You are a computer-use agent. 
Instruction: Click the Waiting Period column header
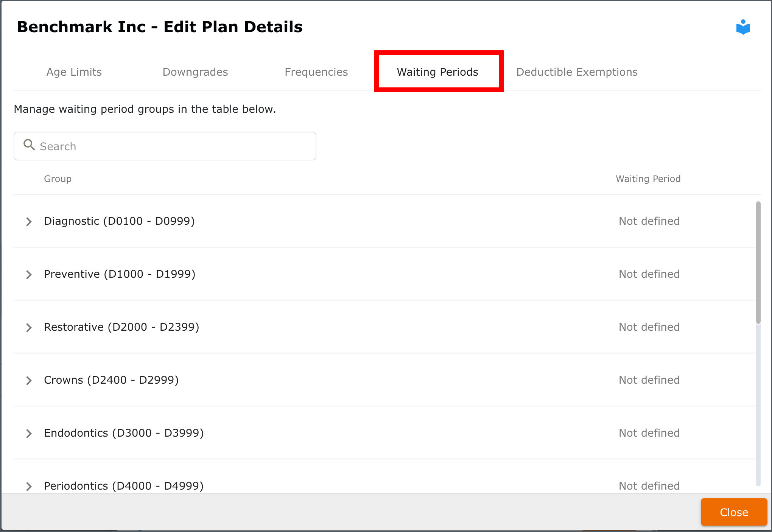(x=648, y=179)
